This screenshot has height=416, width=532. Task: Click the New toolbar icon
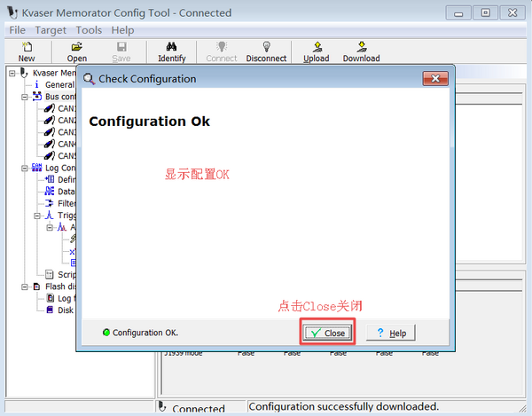tap(27, 51)
